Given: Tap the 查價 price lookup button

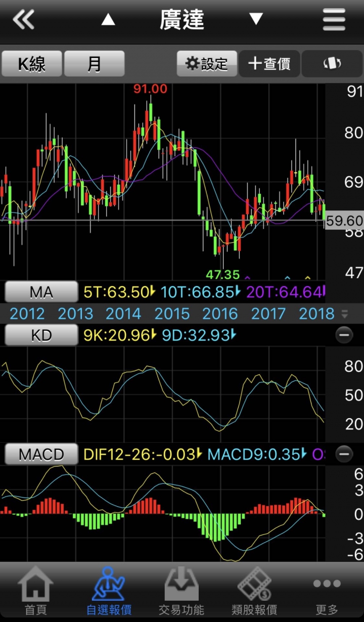Looking at the screenshot, I should pos(269,64).
